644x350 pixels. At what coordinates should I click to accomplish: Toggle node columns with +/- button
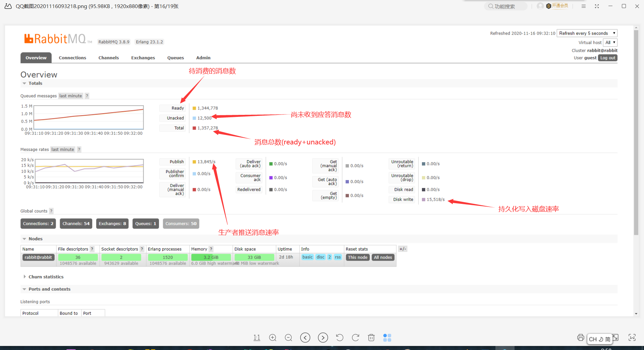coord(403,249)
